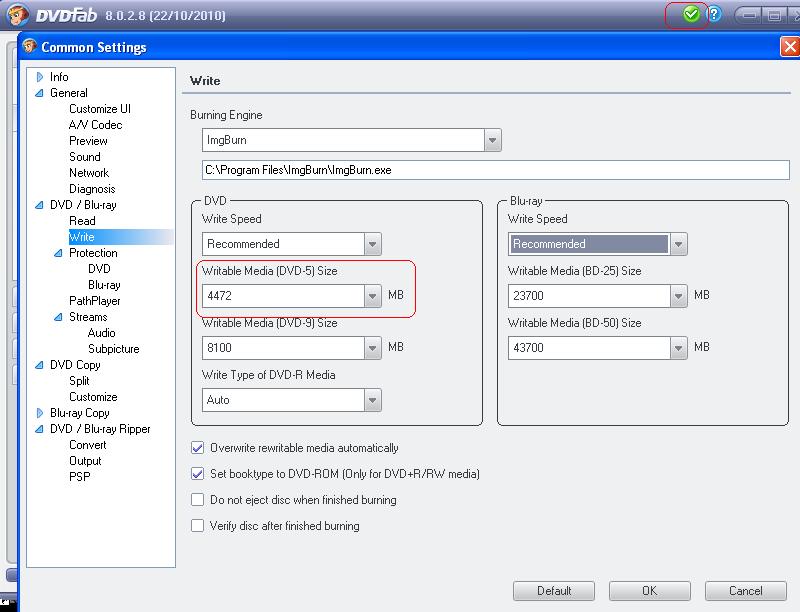Click the Common Settings dialog icon

tap(31, 47)
